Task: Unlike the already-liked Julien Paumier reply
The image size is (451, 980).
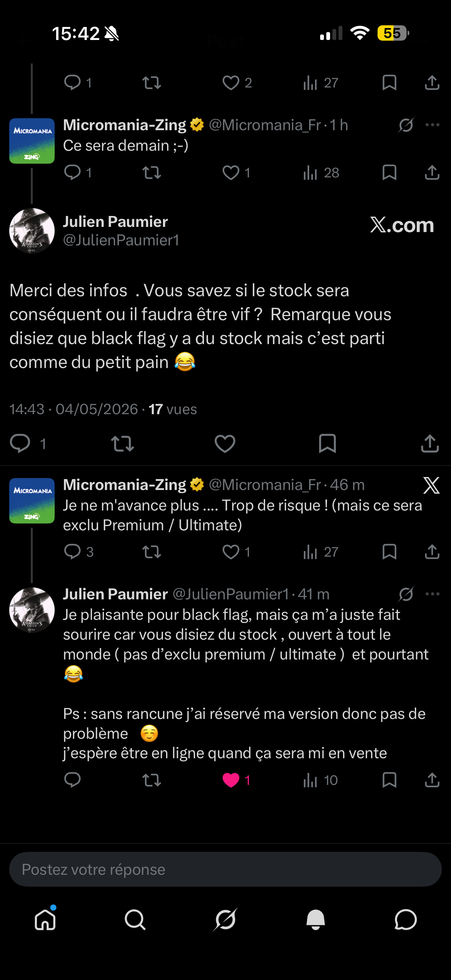Action: [x=231, y=780]
